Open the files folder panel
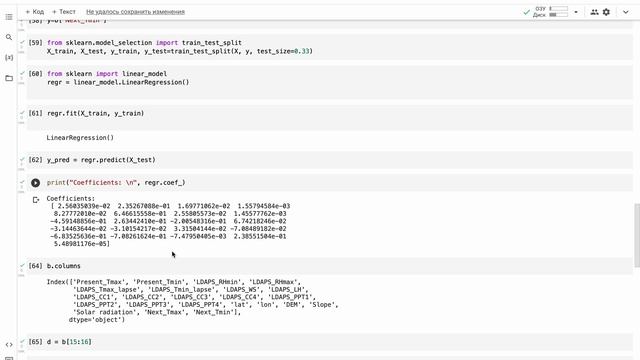Image resolution: width=640 pixels, height=360 pixels. pos(9,78)
